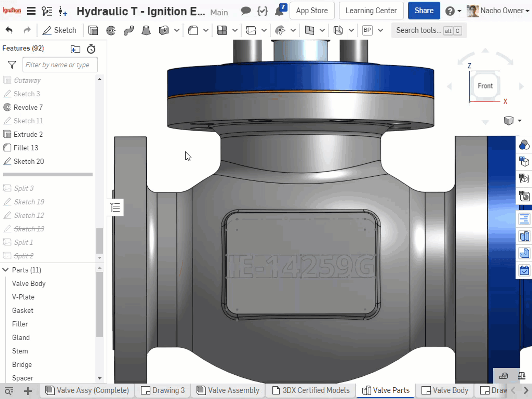
Task: Open the comments speech bubble
Action: click(246, 11)
